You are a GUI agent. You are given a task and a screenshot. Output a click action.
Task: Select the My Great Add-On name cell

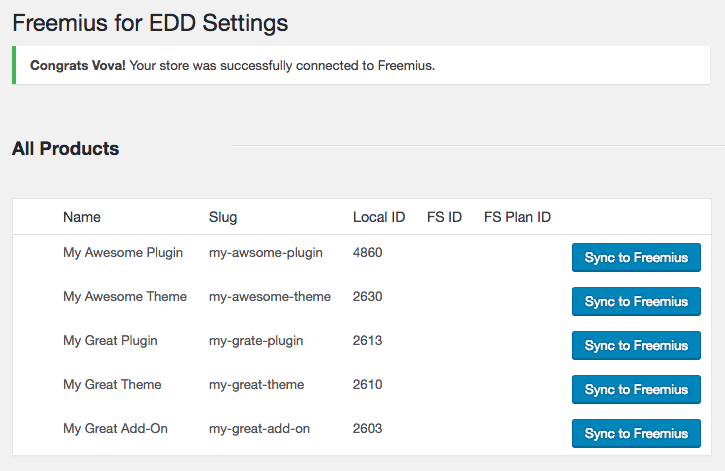pos(115,428)
